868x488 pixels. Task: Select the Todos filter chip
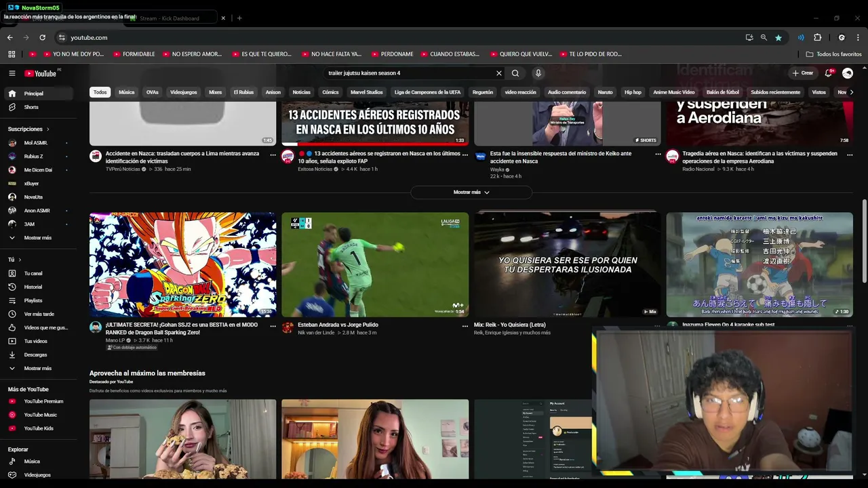click(x=100, y=92)
